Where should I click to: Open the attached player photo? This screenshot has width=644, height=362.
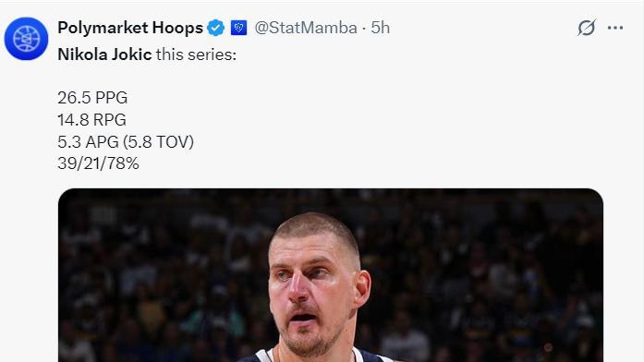(x=331, y=275)
